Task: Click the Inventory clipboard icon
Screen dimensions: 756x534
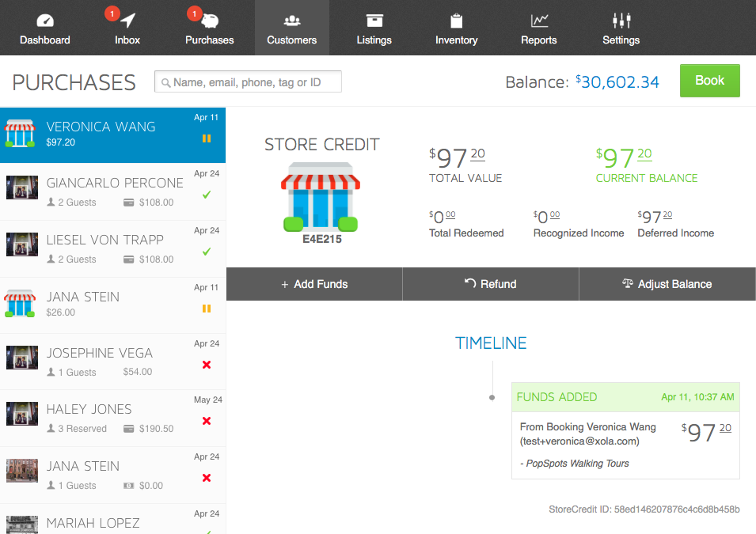Action: tap(457, 21)
